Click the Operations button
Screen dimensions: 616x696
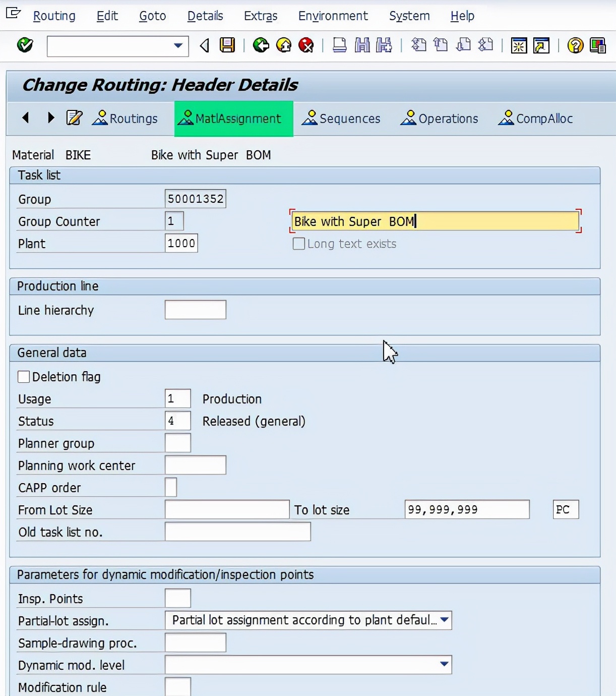(440, 119)
